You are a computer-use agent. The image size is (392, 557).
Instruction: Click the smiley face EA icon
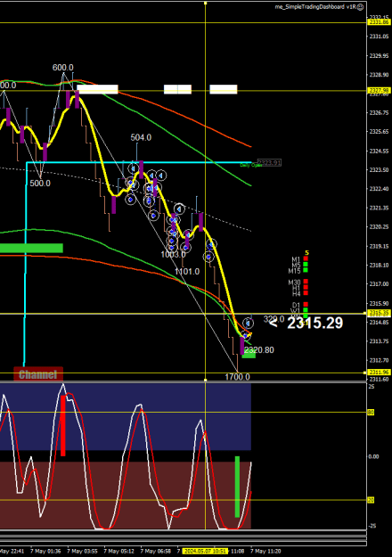tap(360, 7)
